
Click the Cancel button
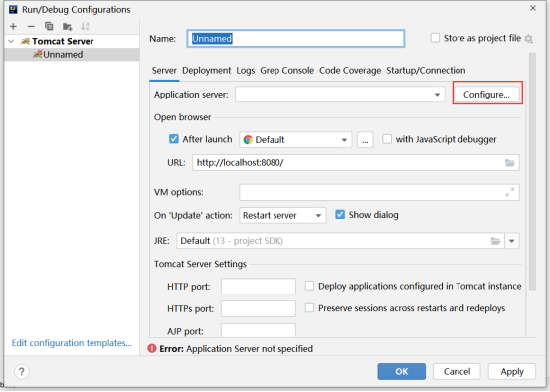click(x=457, y=372)
